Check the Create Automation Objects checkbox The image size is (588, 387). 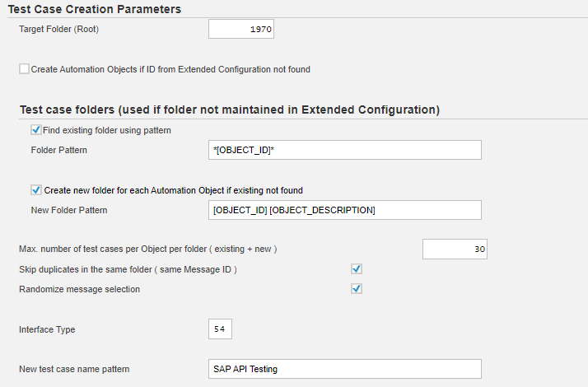(24, 69)
